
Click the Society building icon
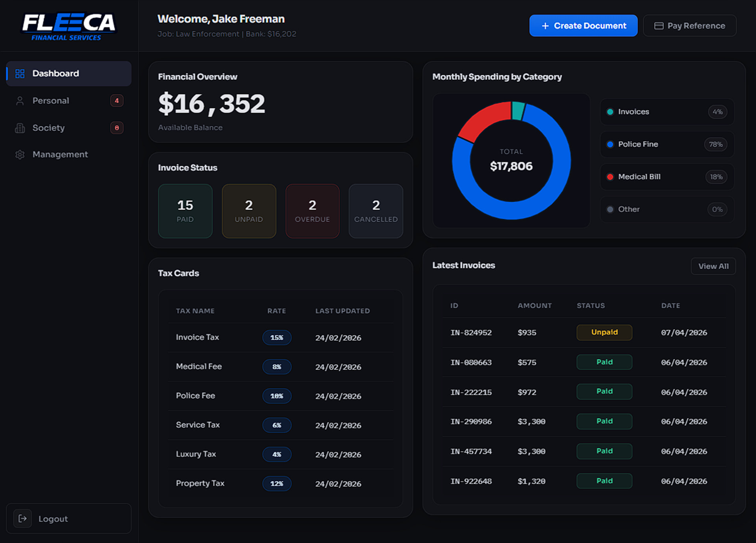(x=20, y=128)
